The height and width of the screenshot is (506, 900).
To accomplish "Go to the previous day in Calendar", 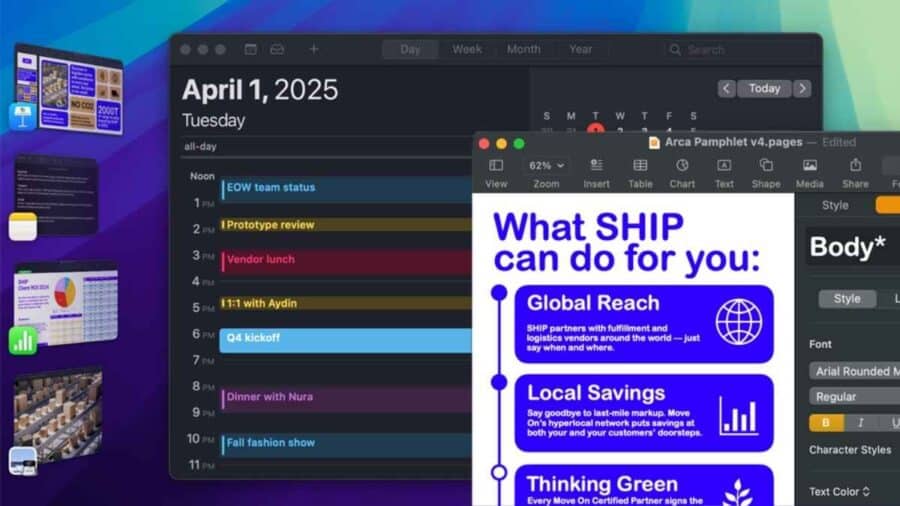I will tap(726, 89).
